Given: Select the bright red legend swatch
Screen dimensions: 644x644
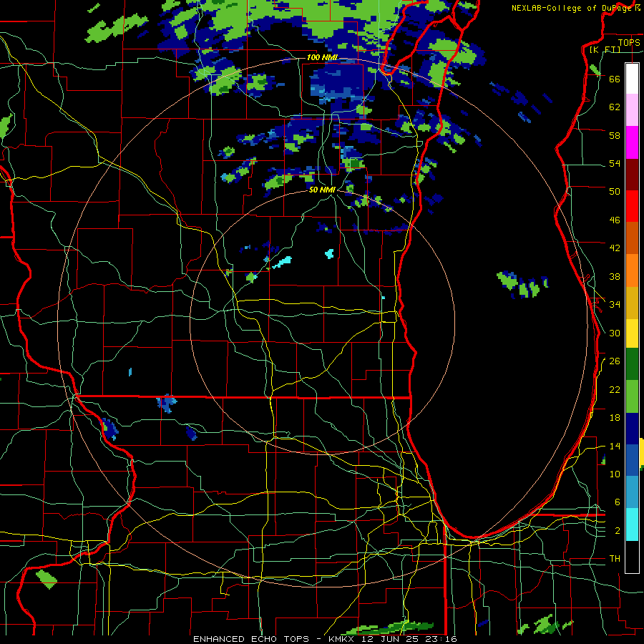Looking at the screenshot, I should click(632, 206).
